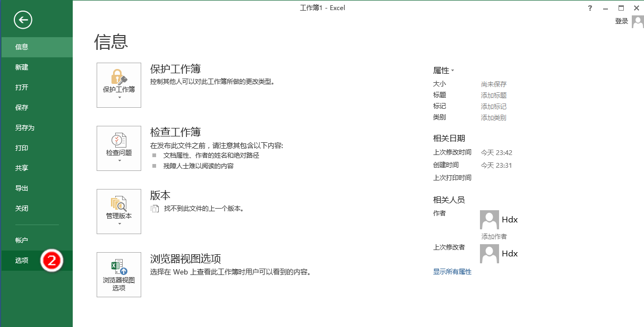This screenshot has width=644, height=327.
Task: Open 浏览器视图选项 browser view options button
Action: point(119,274)
